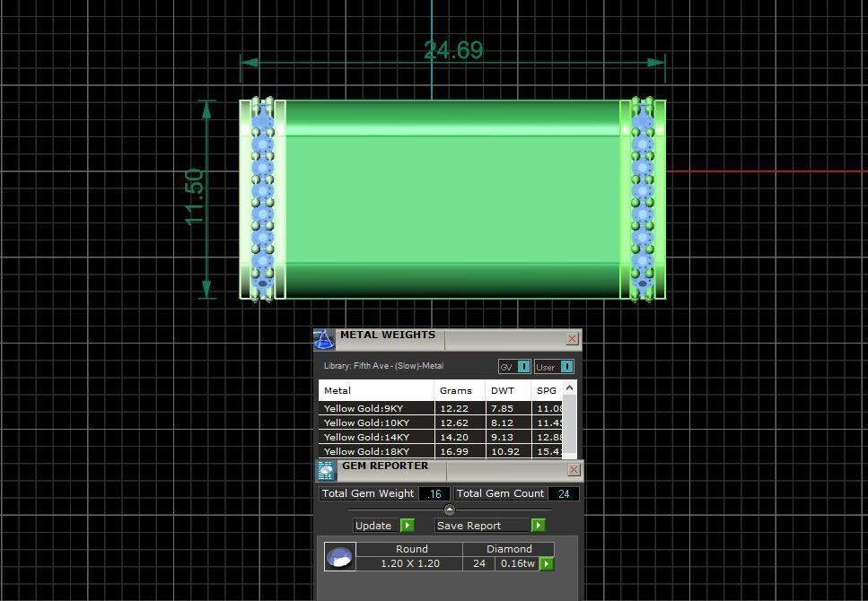Click the green arrow beside Update

(407, 525)
